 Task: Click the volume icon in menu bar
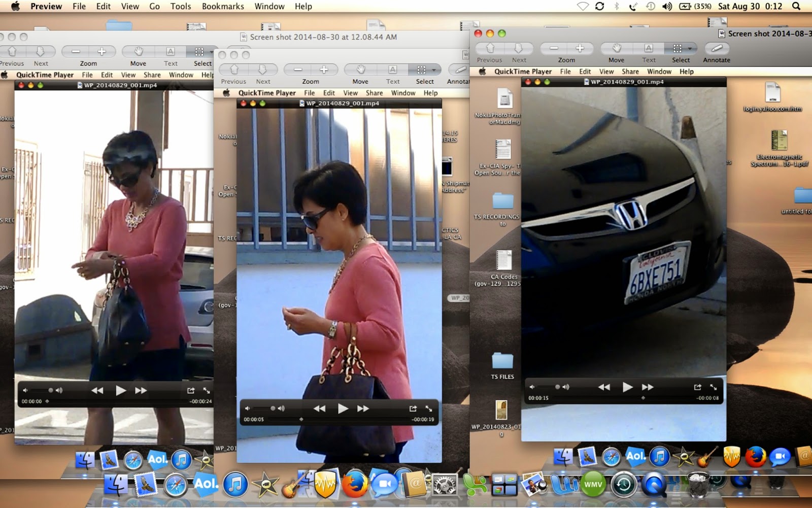point(667,6)
